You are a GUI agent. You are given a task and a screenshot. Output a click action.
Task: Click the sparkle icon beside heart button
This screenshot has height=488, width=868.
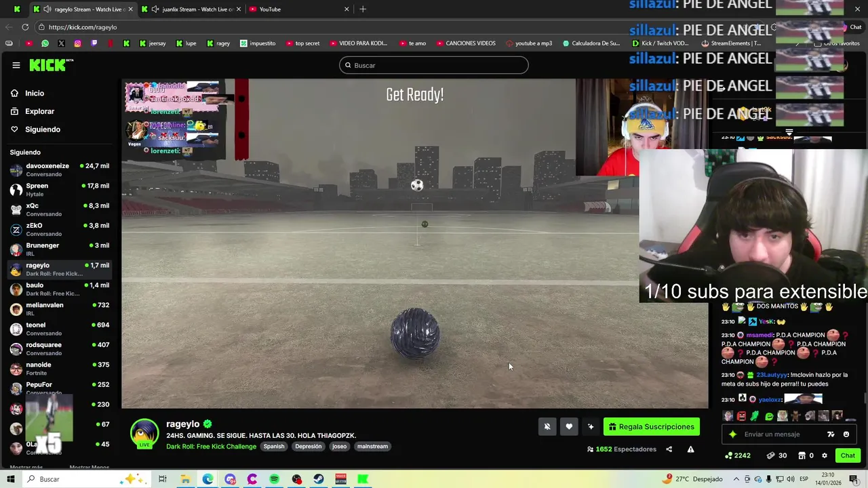(591, 426)
